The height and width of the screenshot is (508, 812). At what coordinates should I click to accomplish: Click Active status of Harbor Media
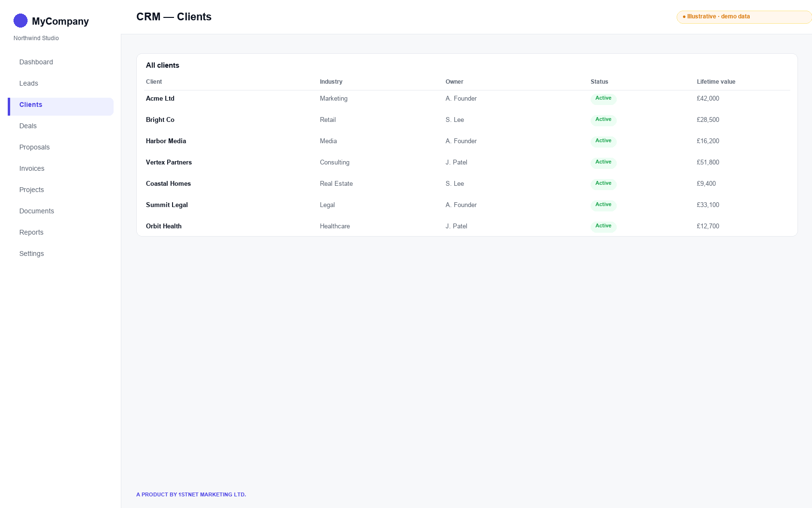(603, 141)
